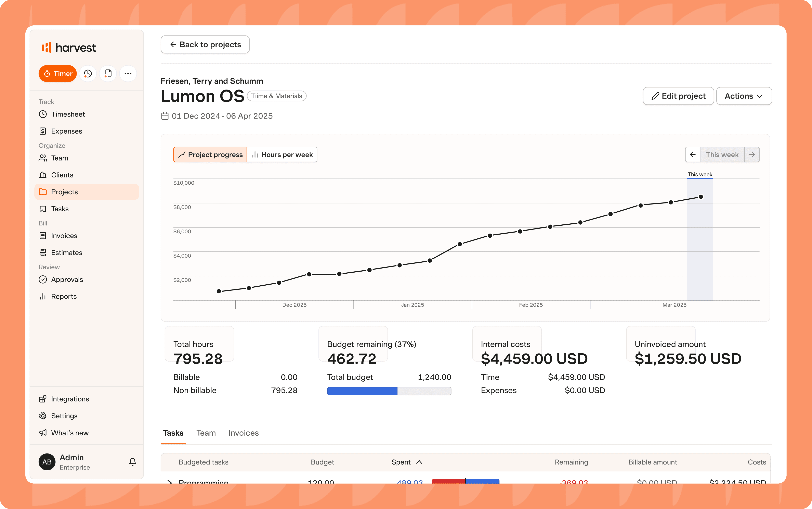This screenshot has height=509, width=812.
Task: Open Approvals under Review
Action: click(x=87, y=280)
